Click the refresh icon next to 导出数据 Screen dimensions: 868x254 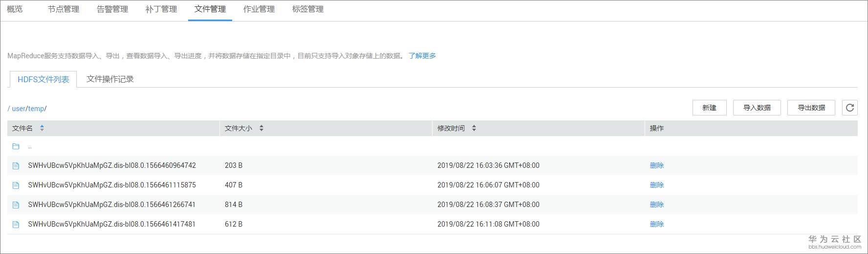850,108
